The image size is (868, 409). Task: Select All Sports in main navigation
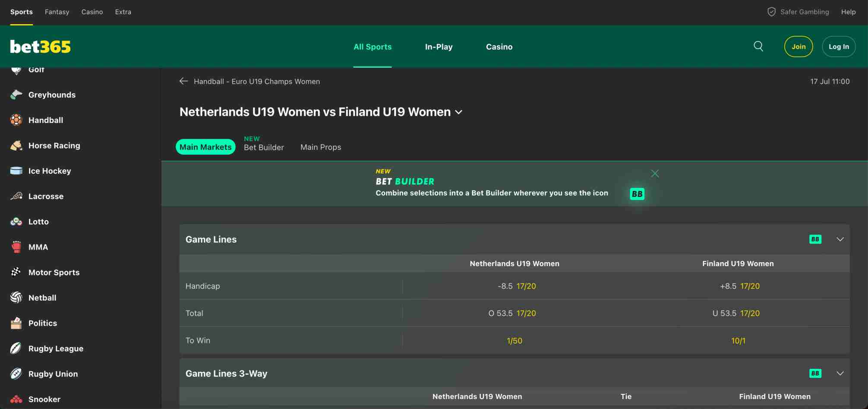(372, 47)
